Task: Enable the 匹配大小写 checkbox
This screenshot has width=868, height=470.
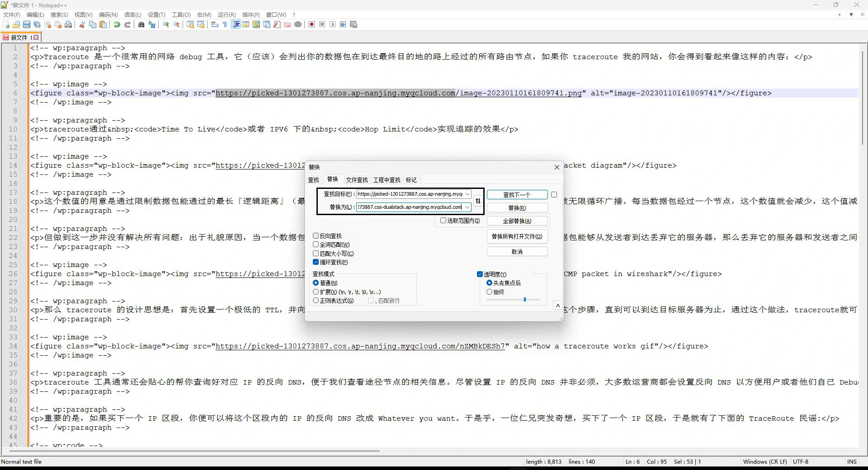Action: [316, 254]
